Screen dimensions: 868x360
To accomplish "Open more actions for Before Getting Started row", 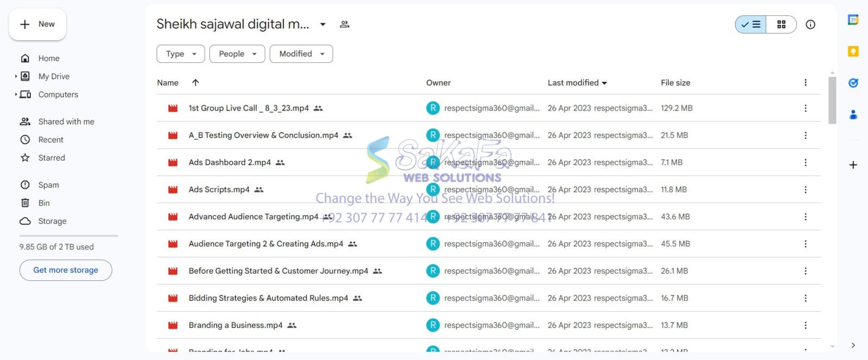I will coord(806,271).
